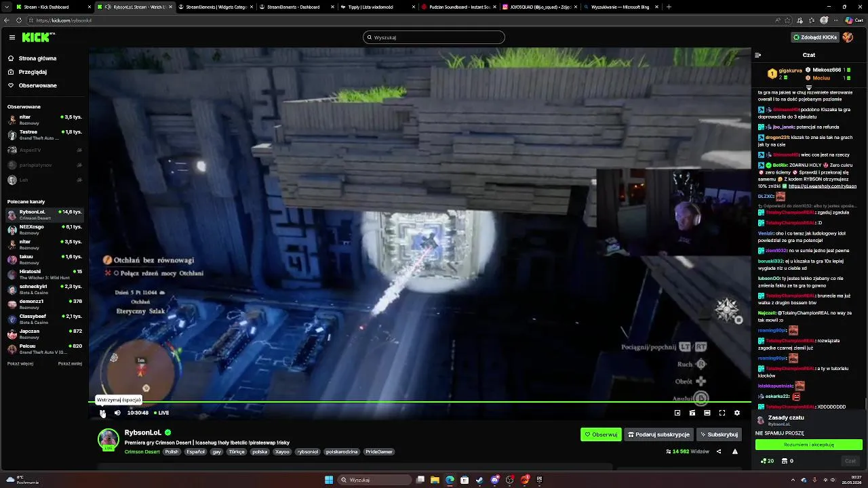Image resolution: width=868 pixels, height=488 pixels.
Task: Accept chat rules with Rozumiem i akceptuję
Action: pos(809,445)
